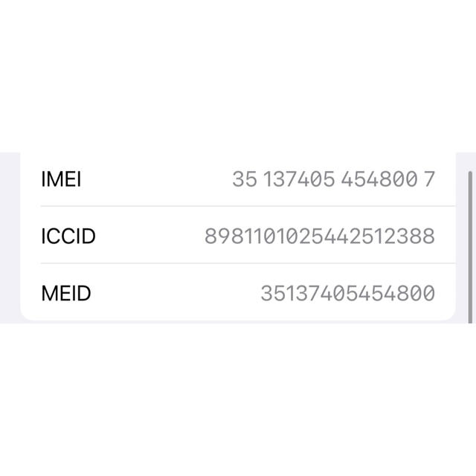The height and width of the screenshot is (476, 476).
Task: Click the gray margin left of the card
Action: coord(10,238)
